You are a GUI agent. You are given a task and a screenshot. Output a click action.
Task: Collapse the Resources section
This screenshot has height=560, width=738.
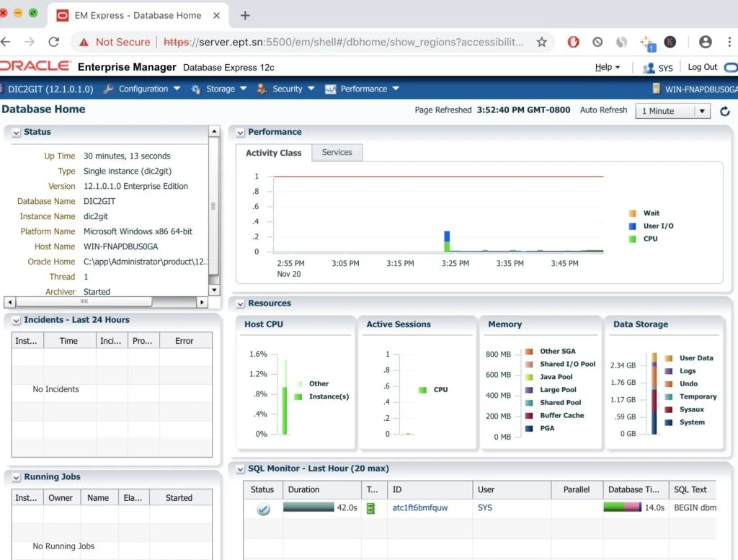pyautogui.click(x=241, y=304)
